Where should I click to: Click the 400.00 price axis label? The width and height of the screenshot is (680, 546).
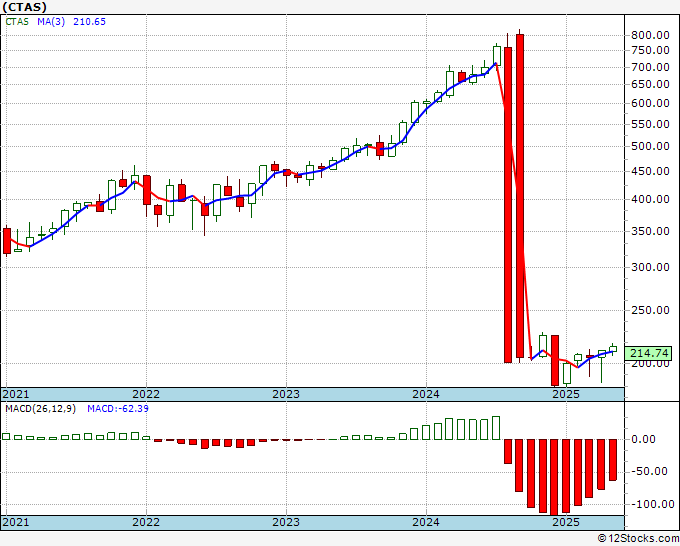click(650, 199)
